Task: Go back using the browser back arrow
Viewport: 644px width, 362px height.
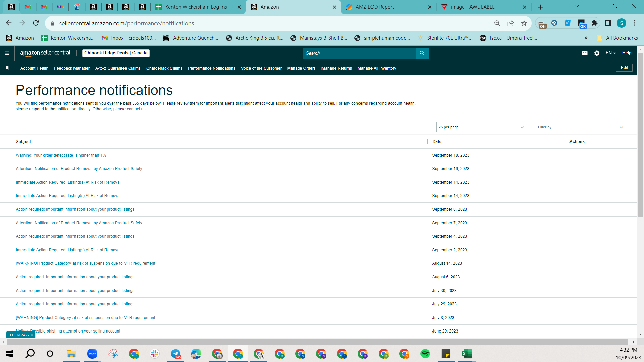Action: [x=9, y=23]
